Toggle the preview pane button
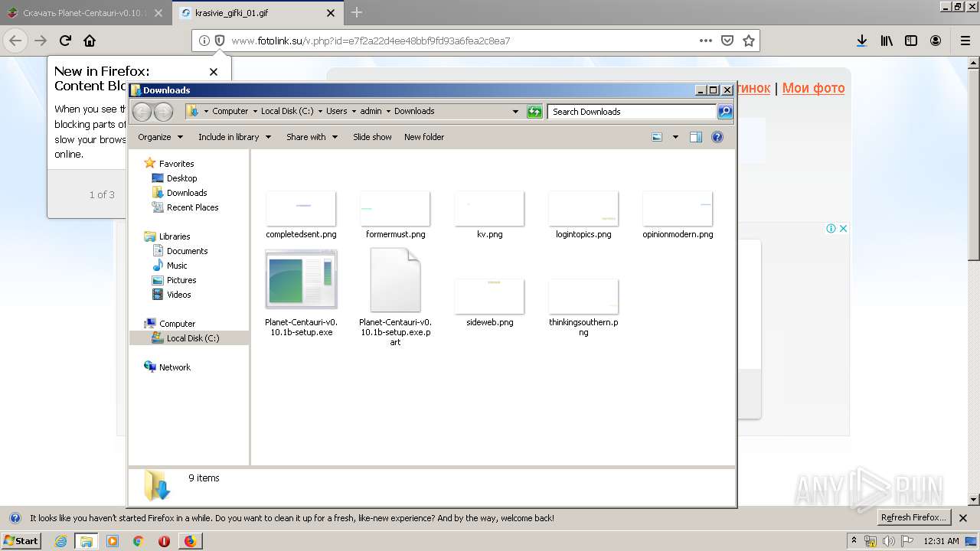 point(696,137)
